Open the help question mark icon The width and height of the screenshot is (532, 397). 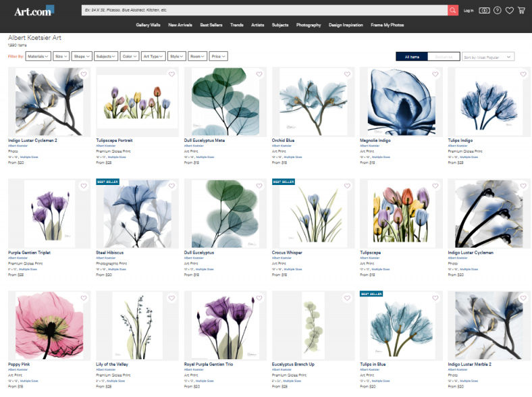click(497, 11)
